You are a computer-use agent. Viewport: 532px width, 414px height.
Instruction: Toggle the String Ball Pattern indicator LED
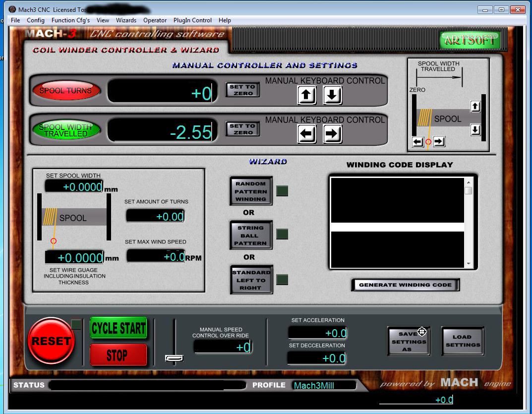point(282,234)
